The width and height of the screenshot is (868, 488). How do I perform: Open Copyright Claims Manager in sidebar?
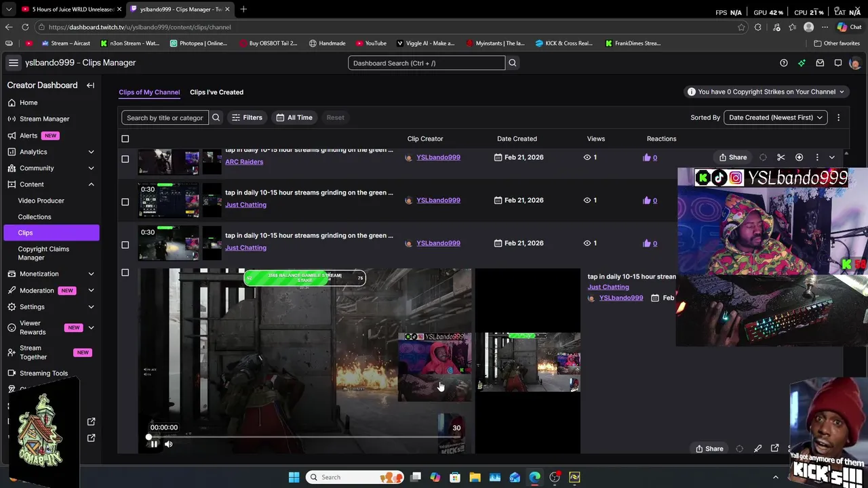pos(43,253)
